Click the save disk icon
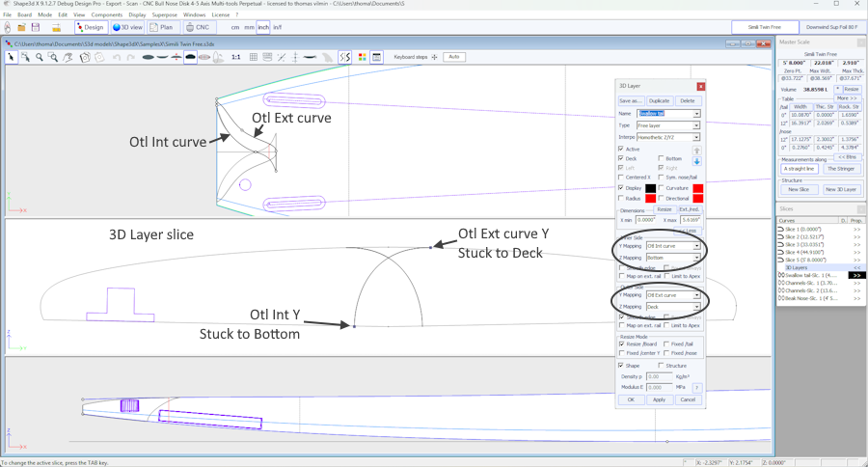 click(x=36, y=27)
